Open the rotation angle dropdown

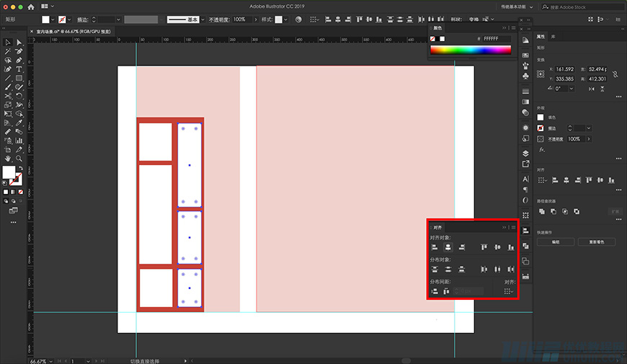pyautogui.click(x=573, y=88)
